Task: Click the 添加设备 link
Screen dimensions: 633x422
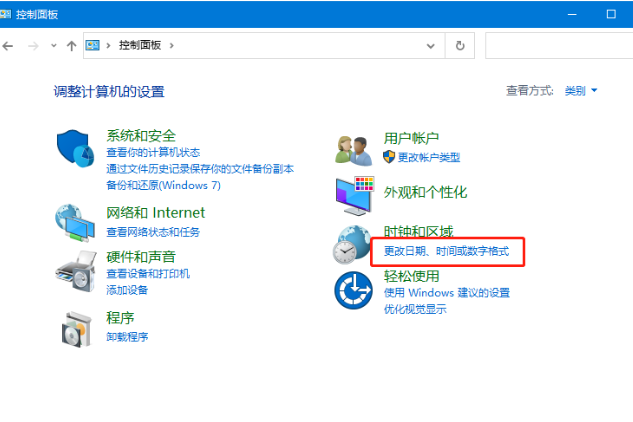Action: click(x=127, y=290)
